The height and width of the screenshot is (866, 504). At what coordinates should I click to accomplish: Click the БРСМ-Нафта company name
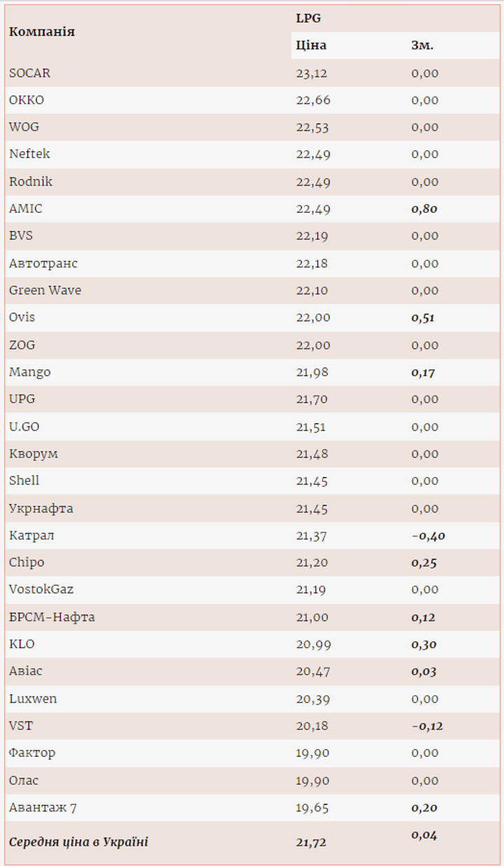[52, 617]
